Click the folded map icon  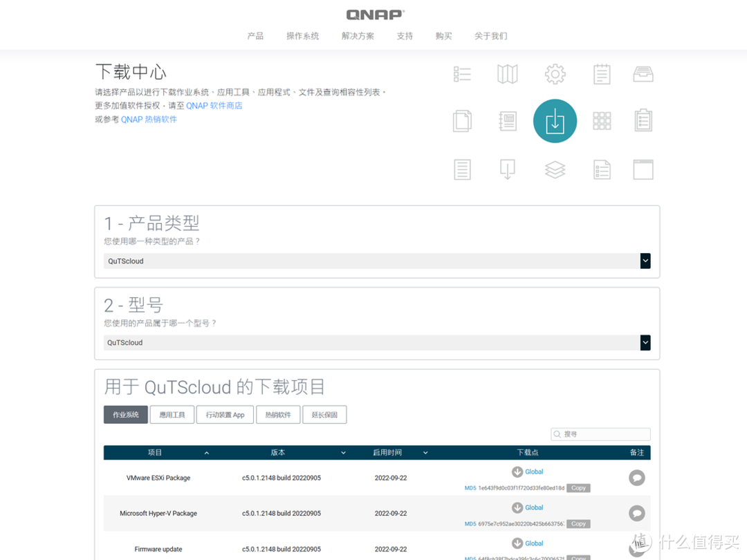[x=508, y=74]
